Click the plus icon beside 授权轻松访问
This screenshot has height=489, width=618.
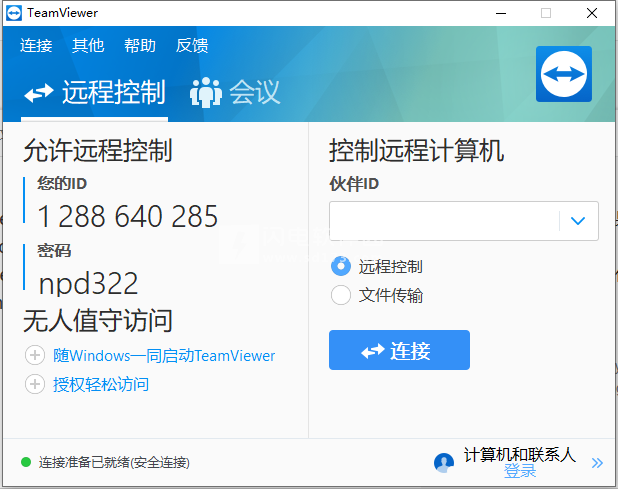click(x=35, y=384)
